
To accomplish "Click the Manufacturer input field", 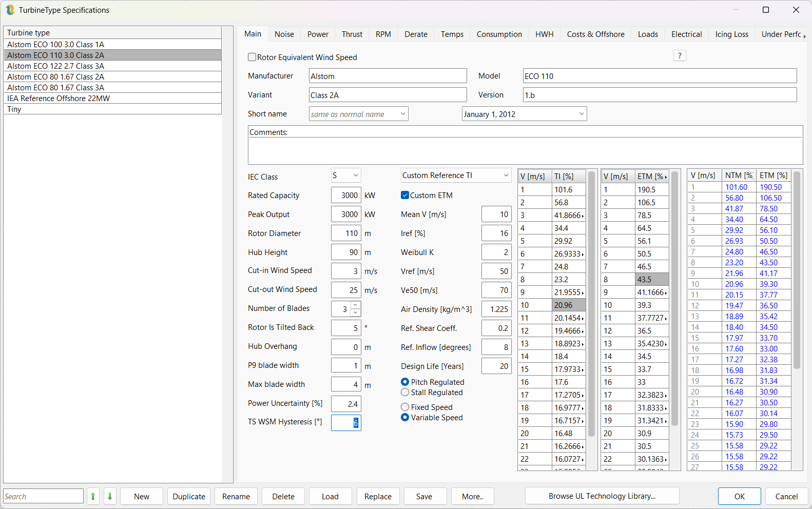I will (388, 76).
